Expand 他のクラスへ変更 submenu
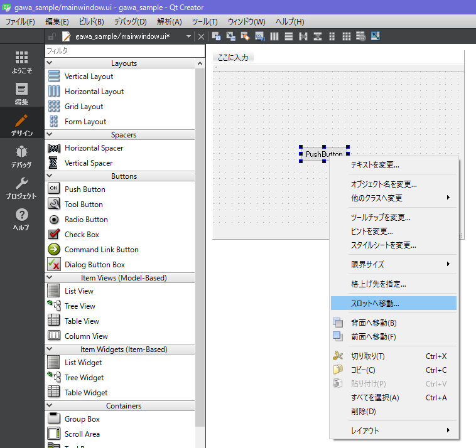The width and height of the screenshot is (476, 448). (x=394, y=198)
